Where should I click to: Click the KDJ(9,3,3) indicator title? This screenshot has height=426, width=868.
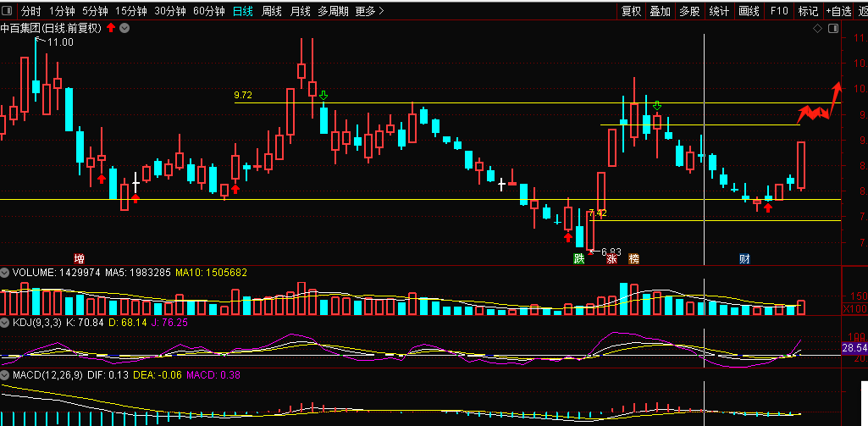[37, 322]
